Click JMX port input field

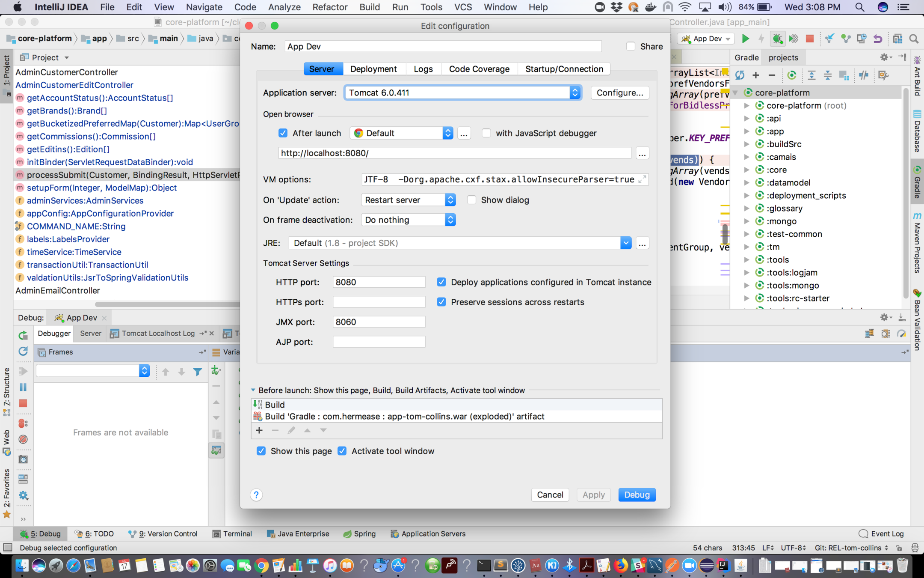coord(379,322)
